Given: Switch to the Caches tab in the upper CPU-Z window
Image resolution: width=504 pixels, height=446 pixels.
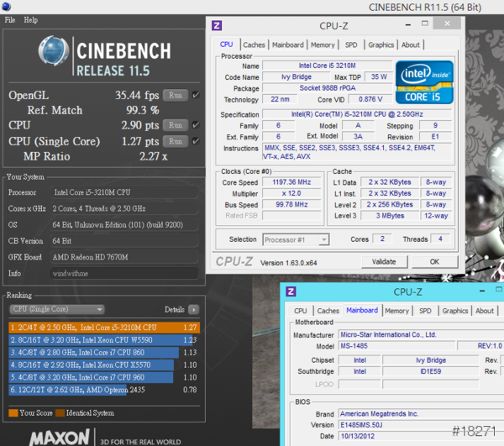Looking at the screenshot, I should click(x=254, y=45).
